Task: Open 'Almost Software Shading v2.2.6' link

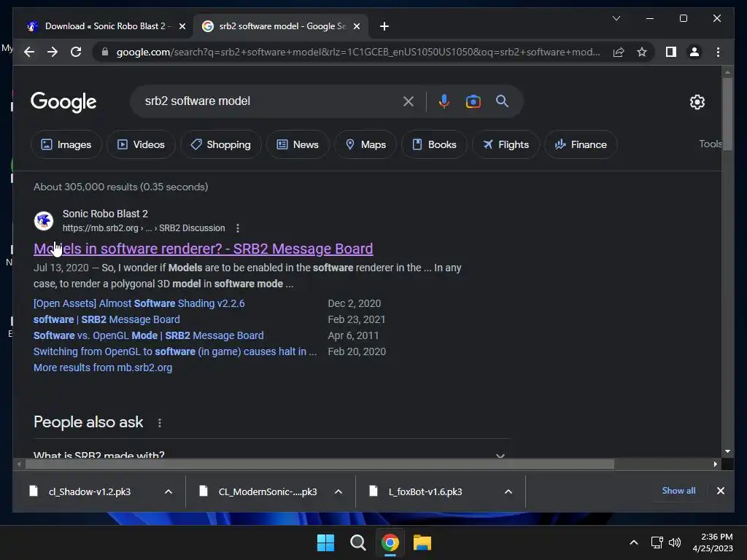Action: (x=139, y=303)
